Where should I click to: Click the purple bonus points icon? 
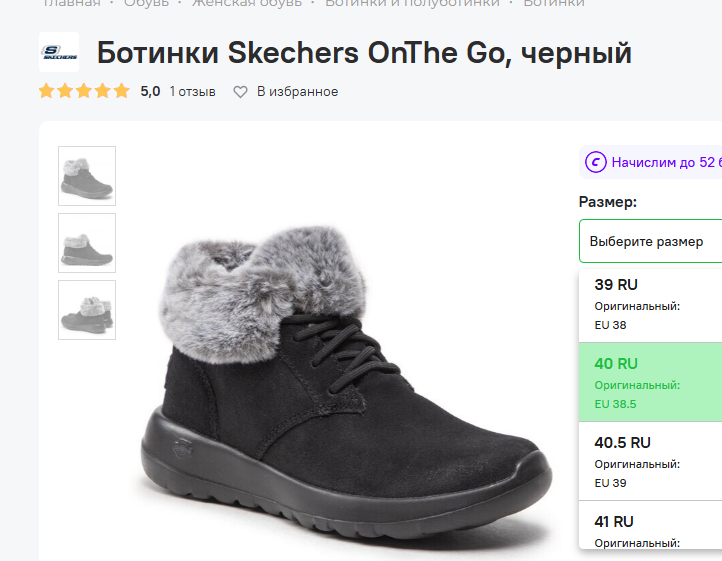(x=595, y=162)
